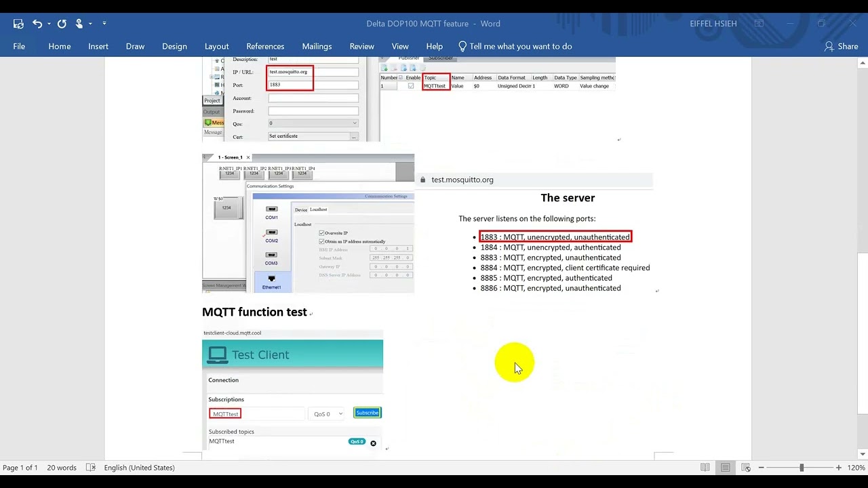Viewport: 868px width, 488px height.
Task: Click the Communication Settings screenshot image
Action: click(x=308, y=223)
